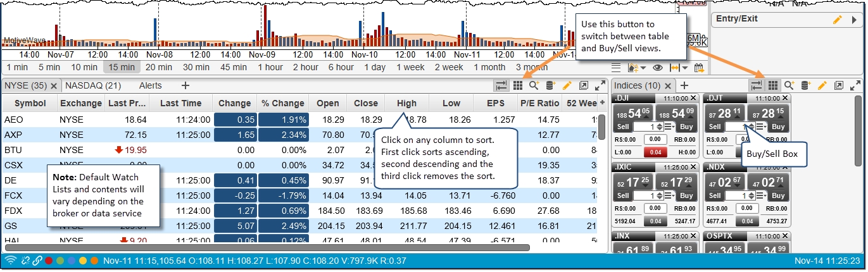Close the Indices (10) tab
868x272 pixels.
(x=667, y=85)
